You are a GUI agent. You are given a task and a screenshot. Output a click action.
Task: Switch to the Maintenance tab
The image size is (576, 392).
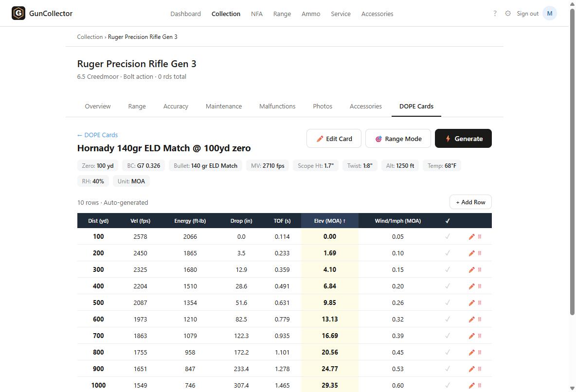224,106
